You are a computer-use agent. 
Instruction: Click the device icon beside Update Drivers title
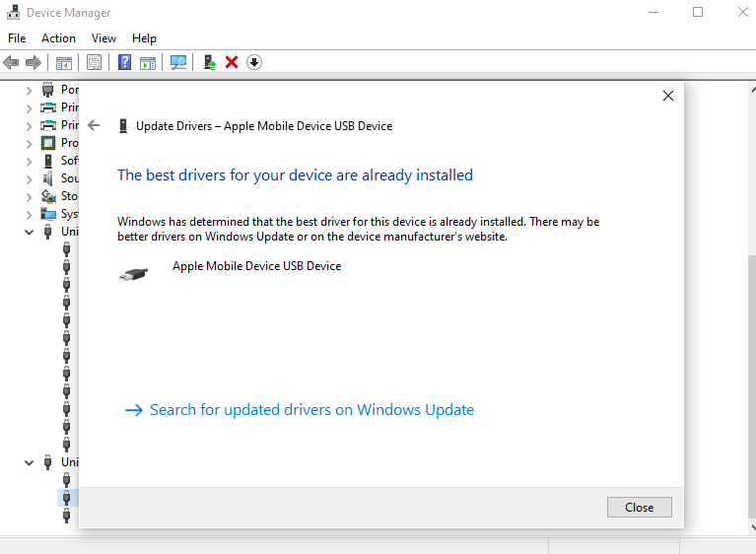pyautogui.click(x=123, y=126)
